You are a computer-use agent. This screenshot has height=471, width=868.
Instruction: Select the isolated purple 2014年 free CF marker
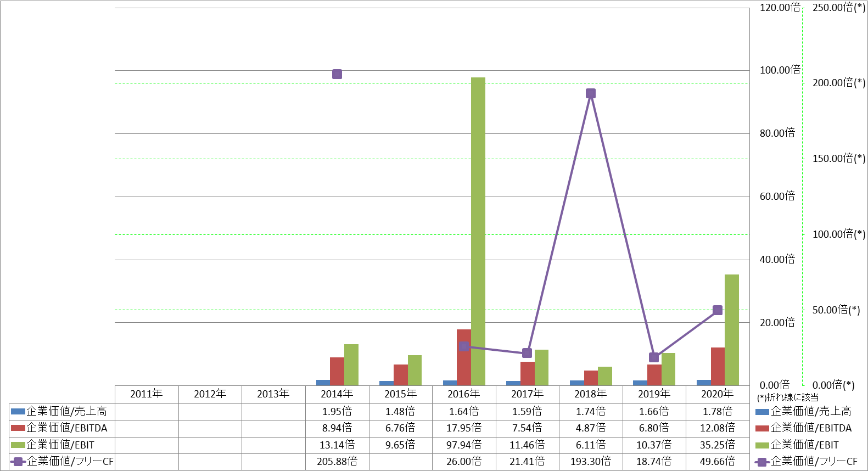[x=337, y=74]
